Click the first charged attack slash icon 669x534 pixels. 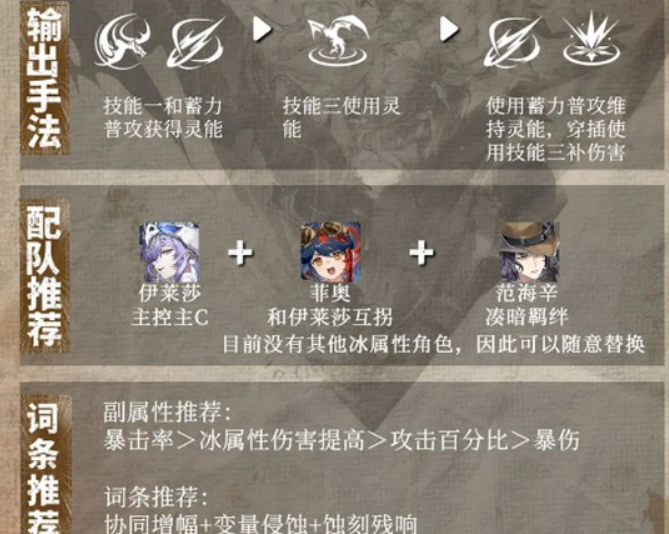coord(196,43)
